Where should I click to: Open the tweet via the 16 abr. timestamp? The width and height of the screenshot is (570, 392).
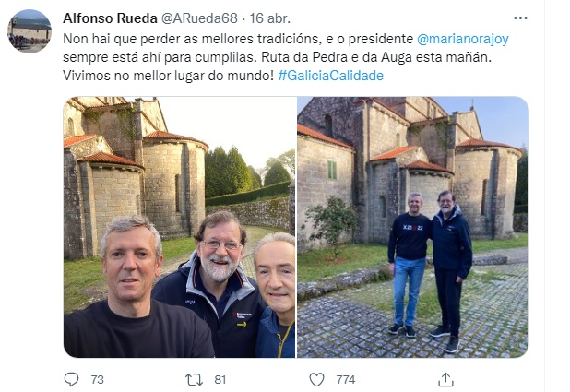(x=269, y=18)
